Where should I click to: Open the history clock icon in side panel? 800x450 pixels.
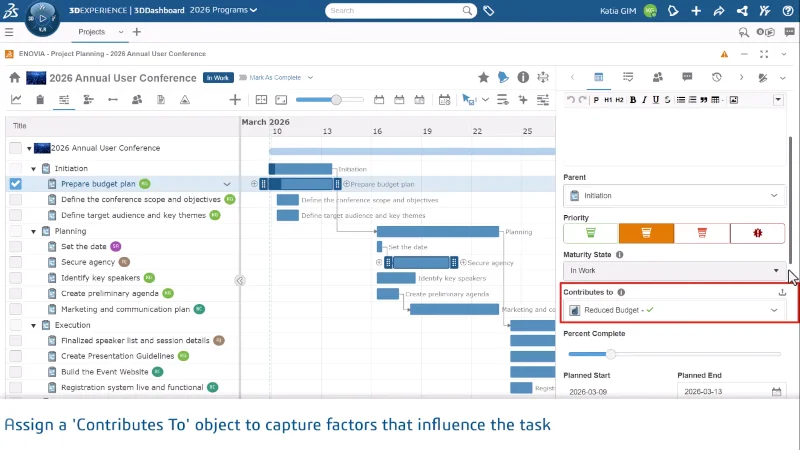point(717,78)
